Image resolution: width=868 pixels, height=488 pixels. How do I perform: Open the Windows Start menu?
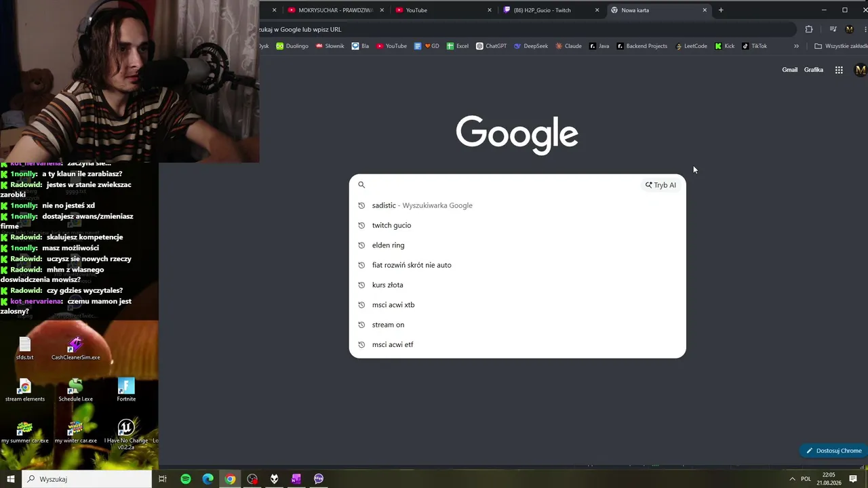(11, 479)
